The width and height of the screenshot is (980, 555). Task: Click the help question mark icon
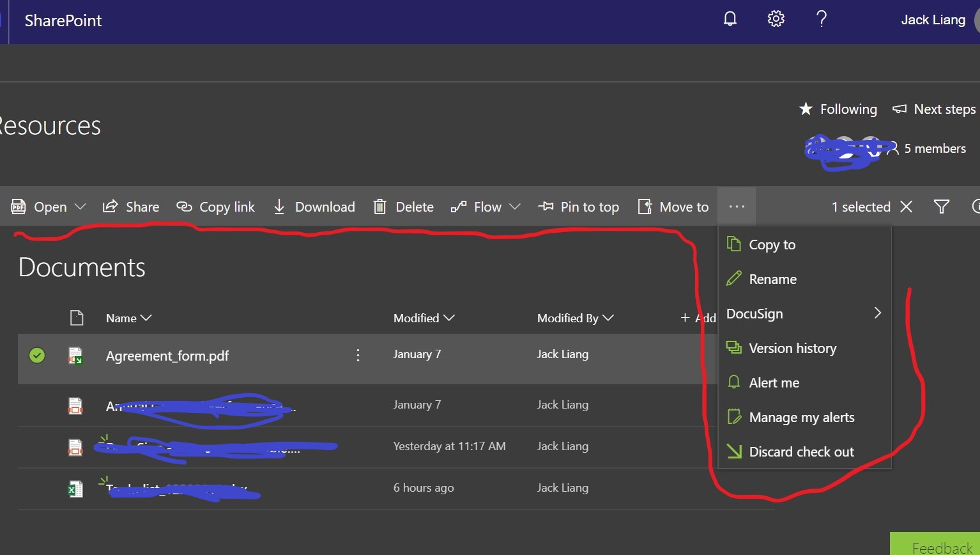coord(822,19)
